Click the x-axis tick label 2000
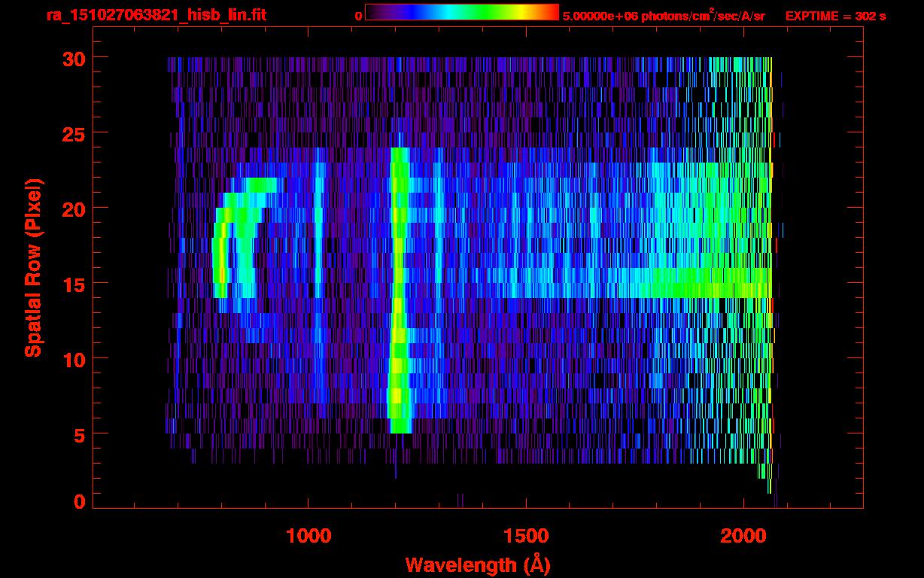The image size is (924, 578). click(x=743, y=536)
